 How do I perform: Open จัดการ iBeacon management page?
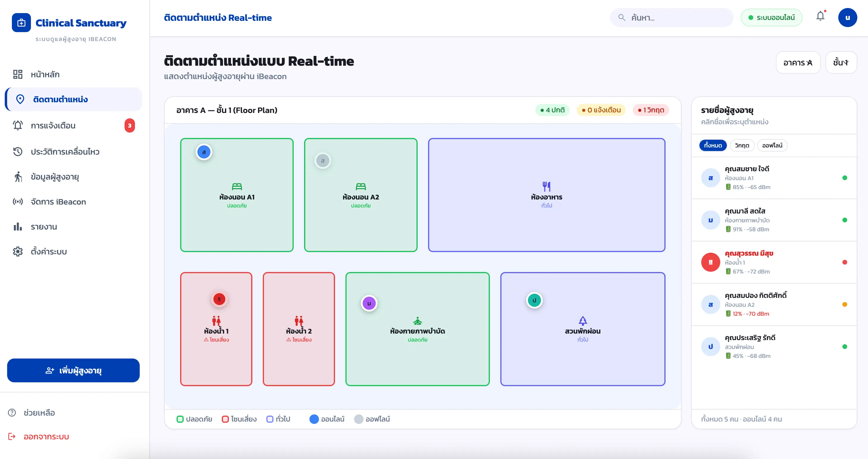tap(73, 202)
